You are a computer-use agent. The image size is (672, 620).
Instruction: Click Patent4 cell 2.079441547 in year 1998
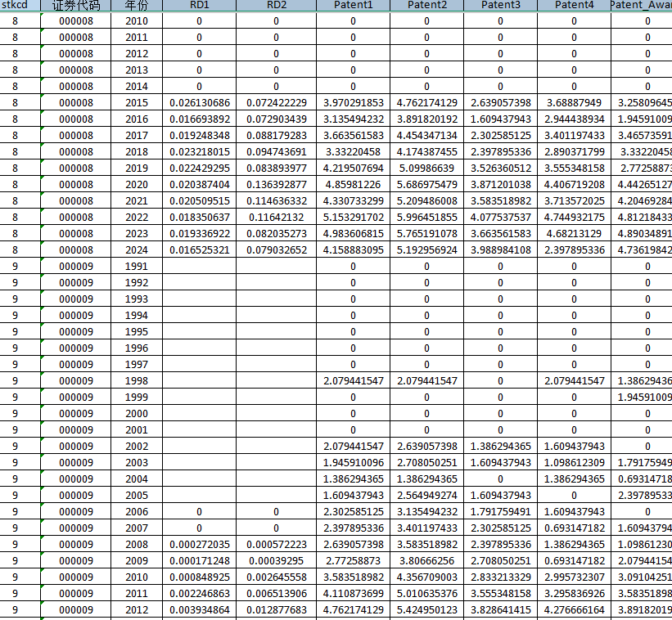click(x=575, y=380)
